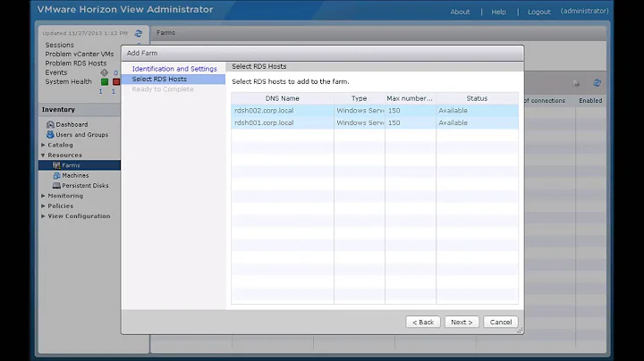Click the Back button

pyautogui.click(x=423, y=322)
